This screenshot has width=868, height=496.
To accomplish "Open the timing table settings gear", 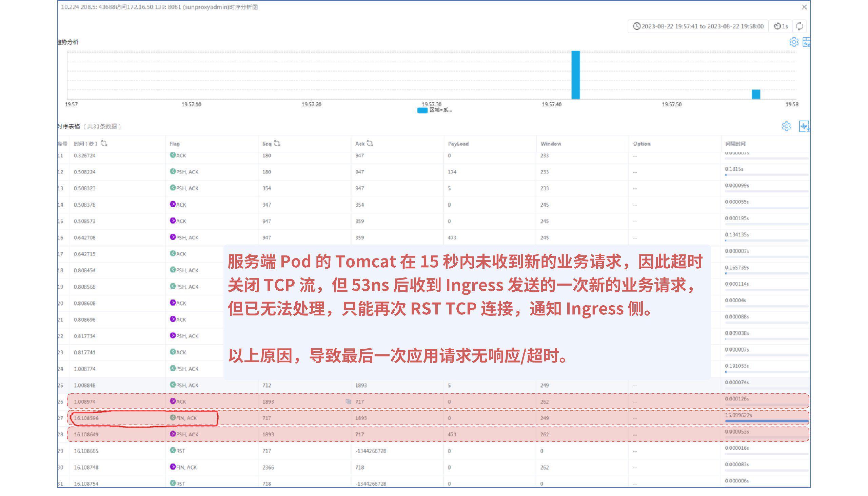I will [x=787, y=126].
